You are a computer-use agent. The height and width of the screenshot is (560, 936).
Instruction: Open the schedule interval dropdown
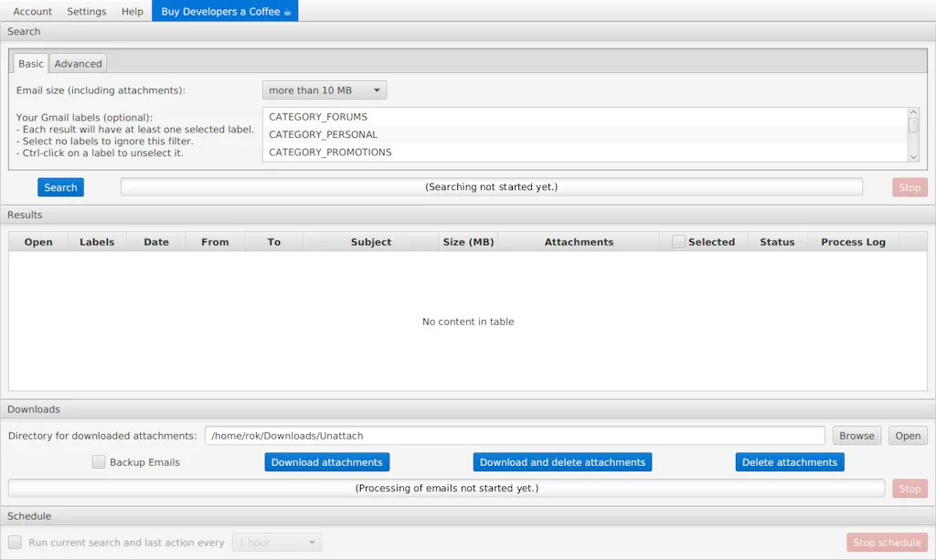(276, 542)
